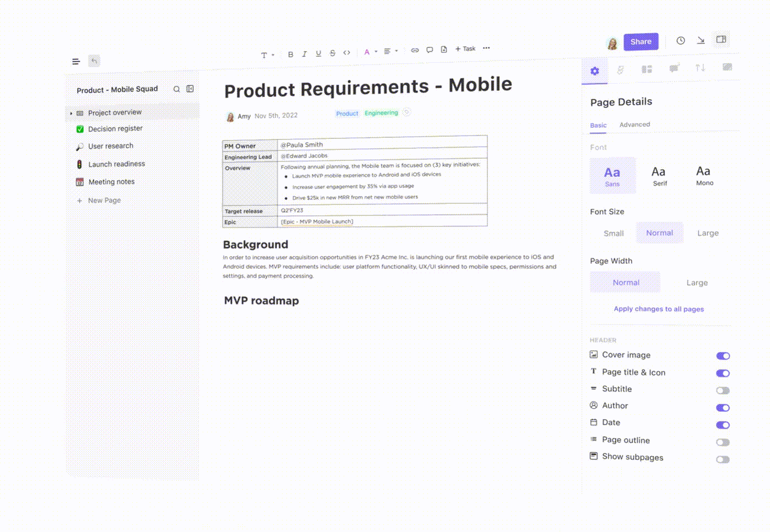Open the relationships link panel icon

point(621,70)
